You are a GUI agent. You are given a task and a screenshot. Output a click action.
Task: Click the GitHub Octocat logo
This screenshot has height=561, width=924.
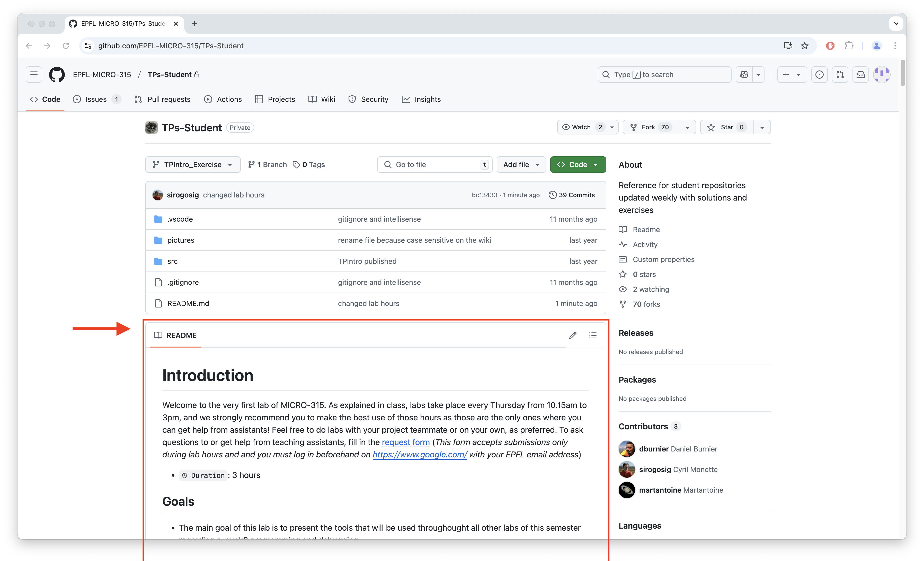tap(57, 75)
